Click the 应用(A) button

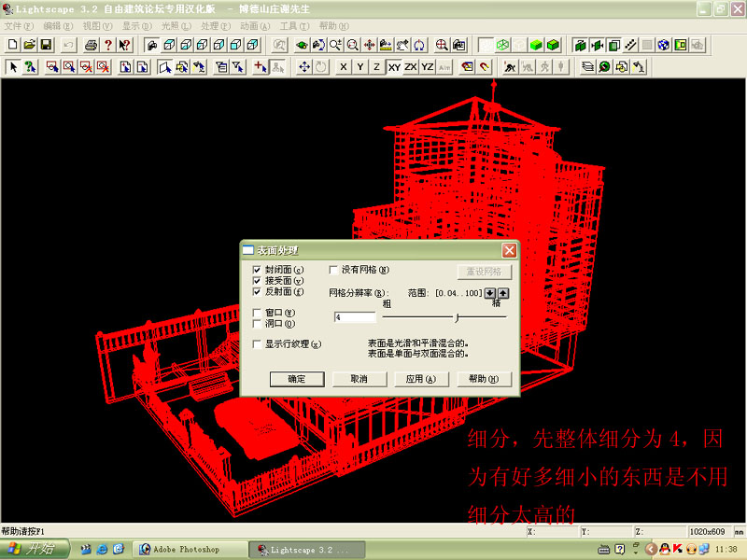422,379
